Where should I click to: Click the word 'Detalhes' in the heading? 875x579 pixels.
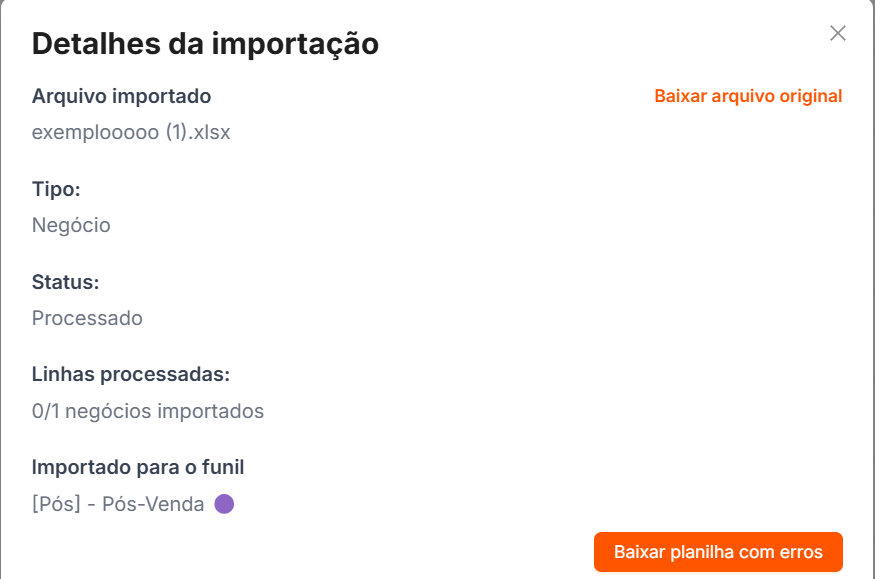(92, 44)
